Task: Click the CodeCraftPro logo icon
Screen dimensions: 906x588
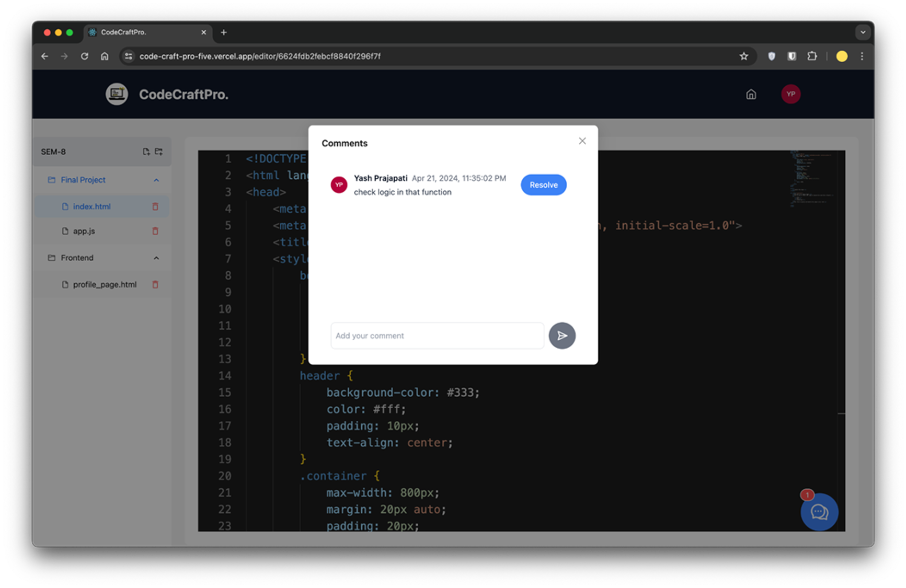Action: pos(117,94)
